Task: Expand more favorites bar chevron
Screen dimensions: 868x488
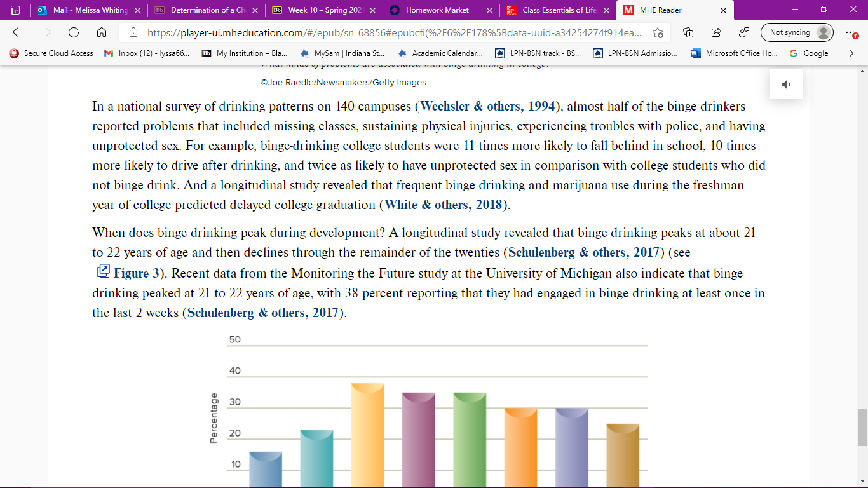Action: [x=851, y=53]
